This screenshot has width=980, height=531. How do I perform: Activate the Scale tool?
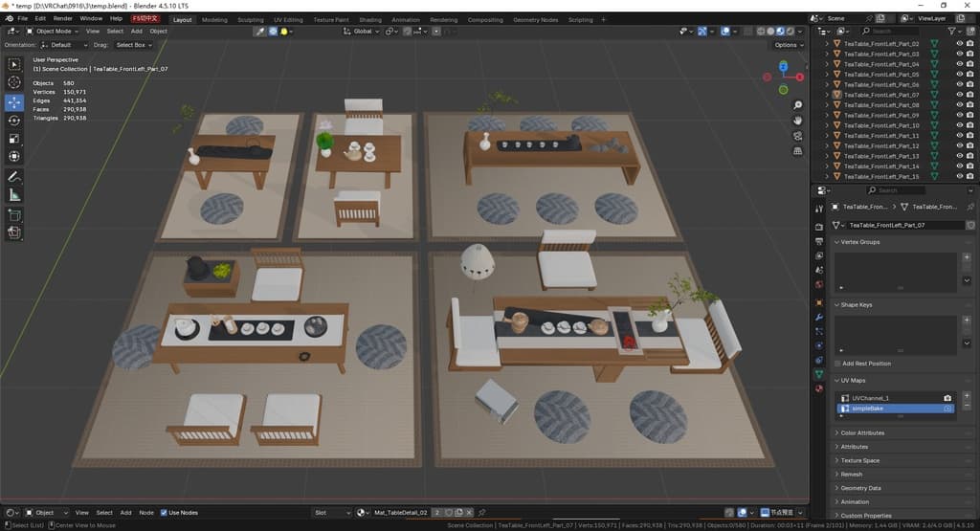click(13, 139)
